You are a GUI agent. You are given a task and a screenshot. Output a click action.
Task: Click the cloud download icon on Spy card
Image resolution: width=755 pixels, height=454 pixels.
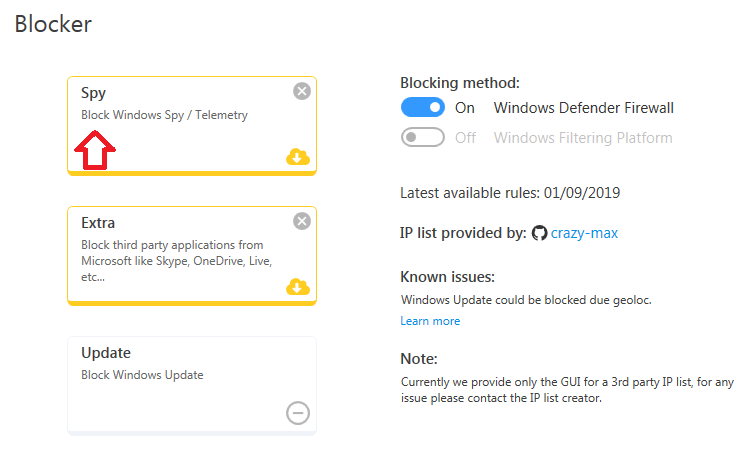click(297, 157)
